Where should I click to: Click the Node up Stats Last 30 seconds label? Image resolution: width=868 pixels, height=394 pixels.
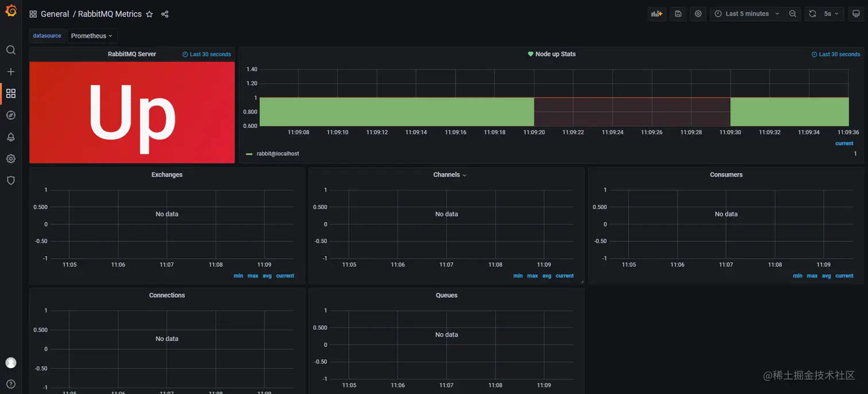pyautogui.click(x=836, y=54)
